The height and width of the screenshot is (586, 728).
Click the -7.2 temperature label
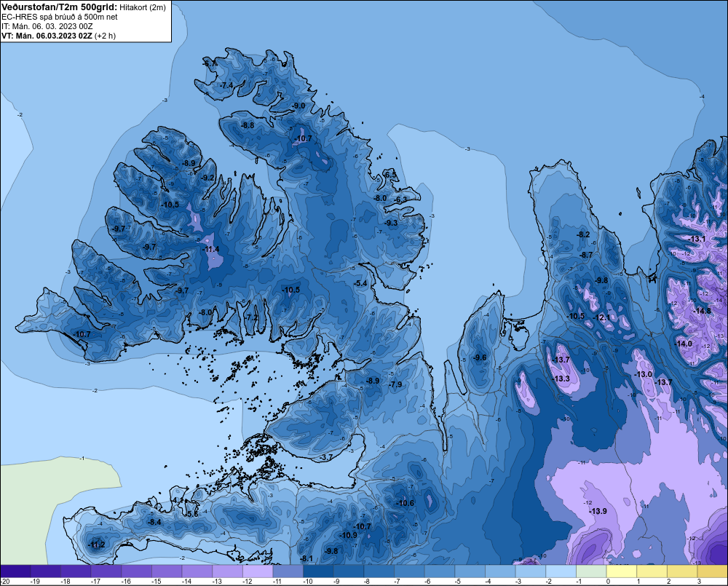pos(251,317)
